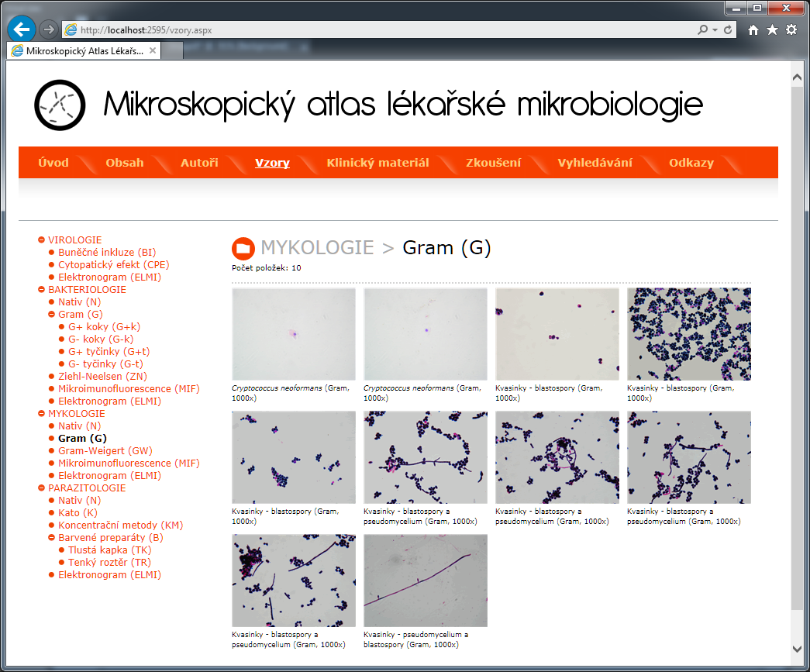Click the address bar URL field
This screenshot has height=672, width=810.
(380, 29)
